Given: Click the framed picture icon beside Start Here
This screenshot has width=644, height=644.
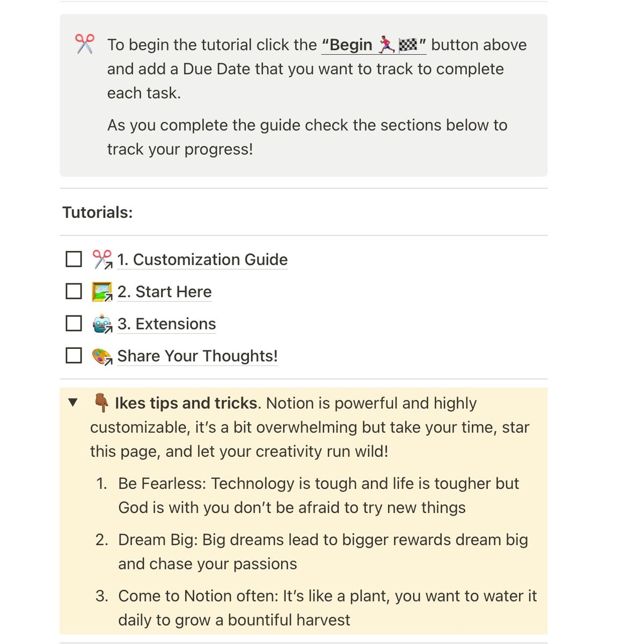Looking at the screenshot, I should click(101, 291).
